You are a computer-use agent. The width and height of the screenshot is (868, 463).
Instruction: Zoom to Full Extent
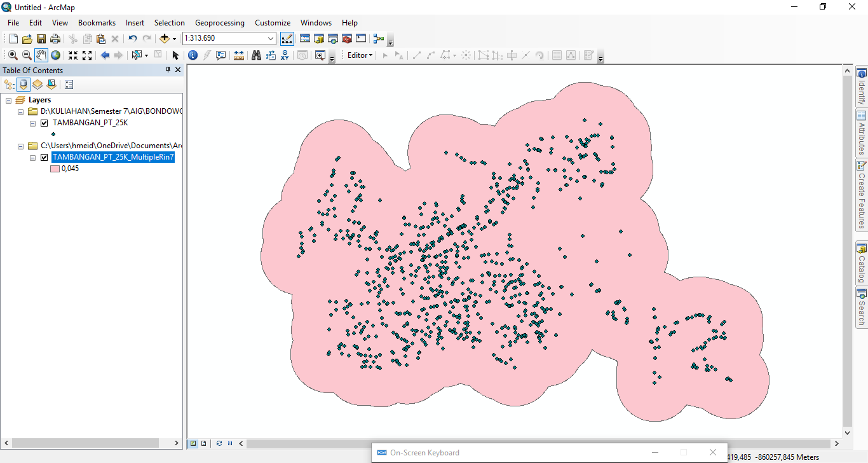(x=55, y=55)
